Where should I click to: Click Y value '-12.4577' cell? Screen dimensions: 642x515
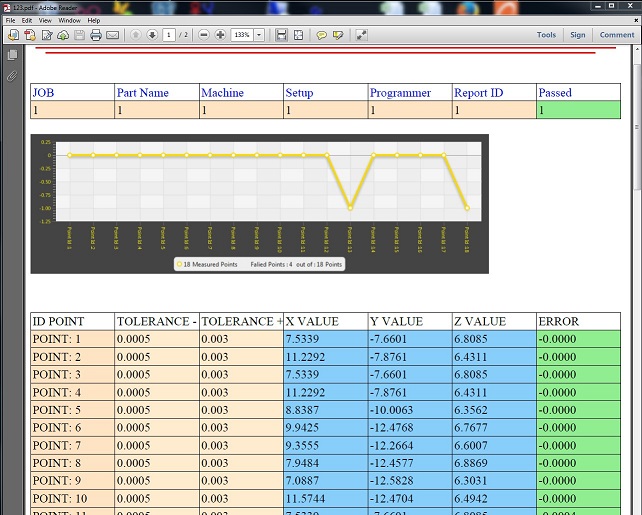tap(410, 463)
